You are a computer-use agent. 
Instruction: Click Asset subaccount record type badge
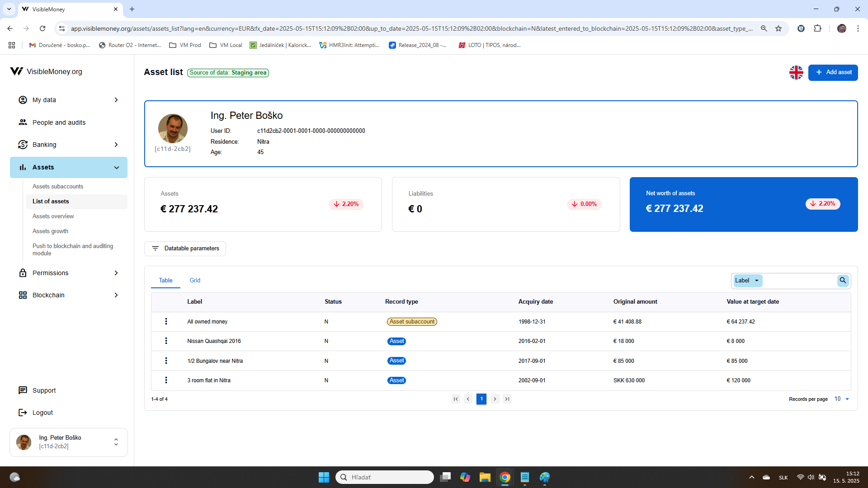point(412,322)
